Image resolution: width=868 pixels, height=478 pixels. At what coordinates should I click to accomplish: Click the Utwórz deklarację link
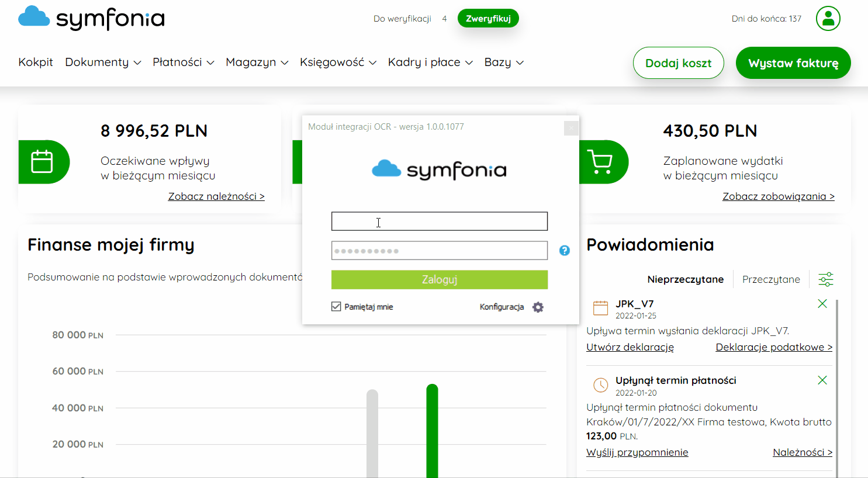[630, 347]
